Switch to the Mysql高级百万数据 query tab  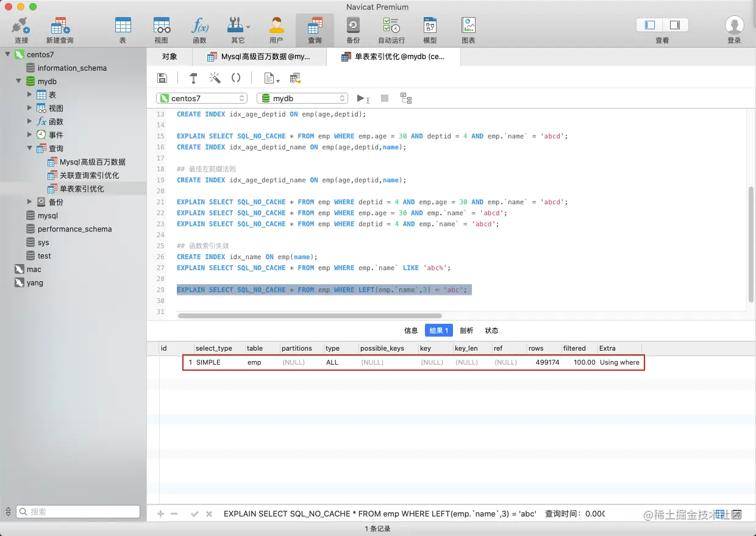click(x=259, y=57)
